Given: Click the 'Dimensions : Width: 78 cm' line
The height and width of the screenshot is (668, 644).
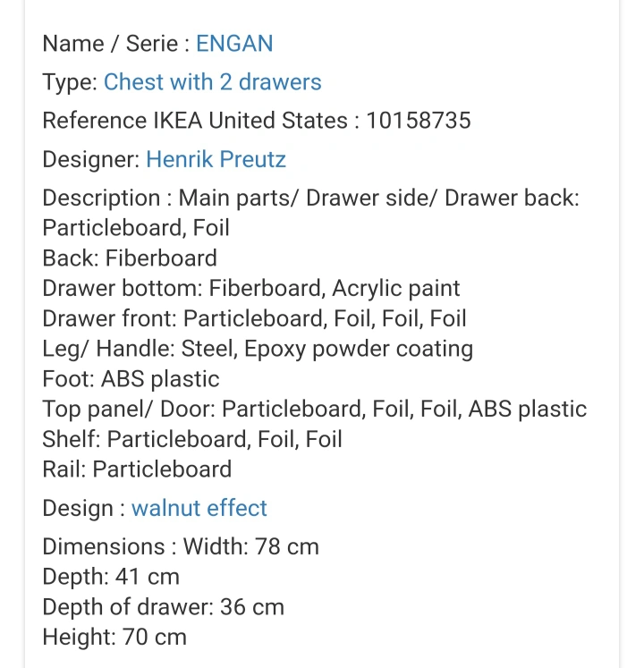Looking at the screenshot, I should pos(181,546).
